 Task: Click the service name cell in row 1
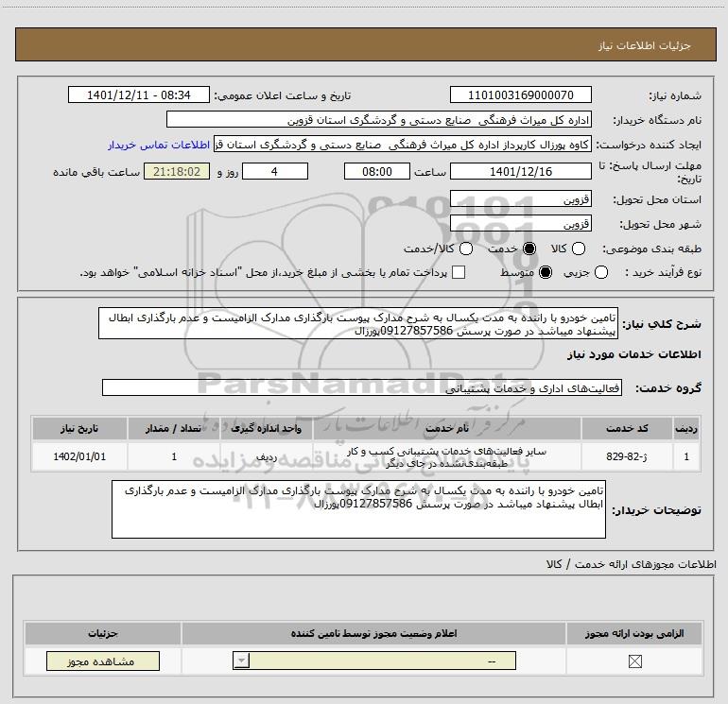[x=446, y=456]
